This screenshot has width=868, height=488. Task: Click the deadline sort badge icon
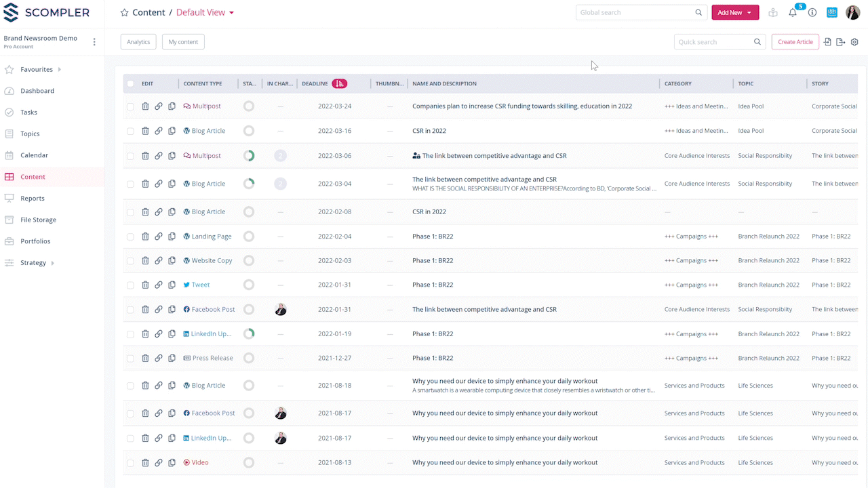339,83
